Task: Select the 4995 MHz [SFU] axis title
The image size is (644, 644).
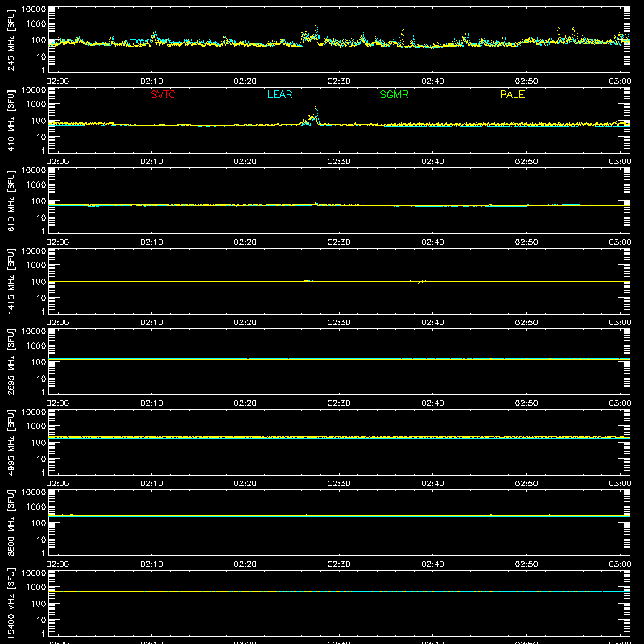Action: (x=10, y=443)
